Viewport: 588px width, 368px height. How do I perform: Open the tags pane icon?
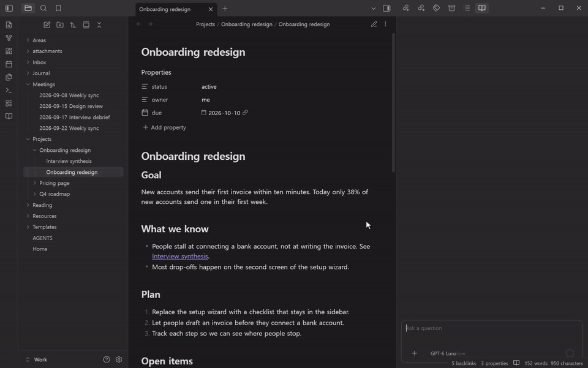[x=437, y=8]
